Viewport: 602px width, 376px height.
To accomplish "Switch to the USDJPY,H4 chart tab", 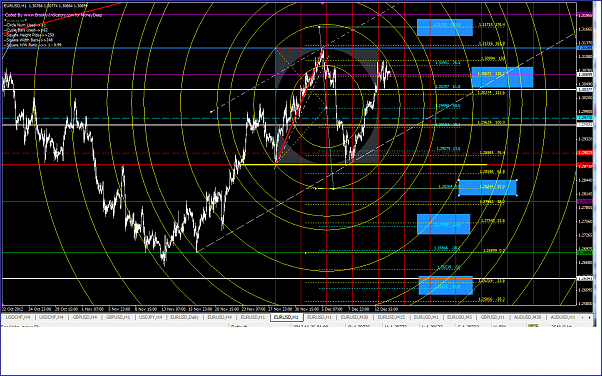I will tap(150, 317).
